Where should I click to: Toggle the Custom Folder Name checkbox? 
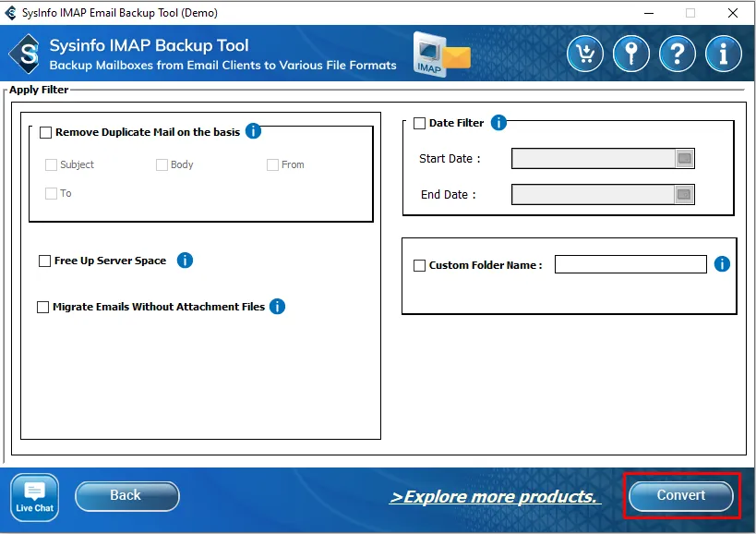click(420, 265)
